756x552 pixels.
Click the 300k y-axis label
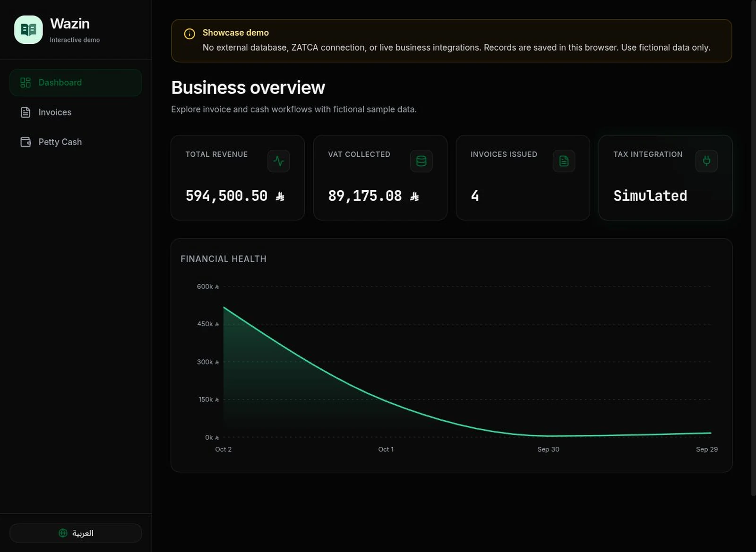(208, 362)
